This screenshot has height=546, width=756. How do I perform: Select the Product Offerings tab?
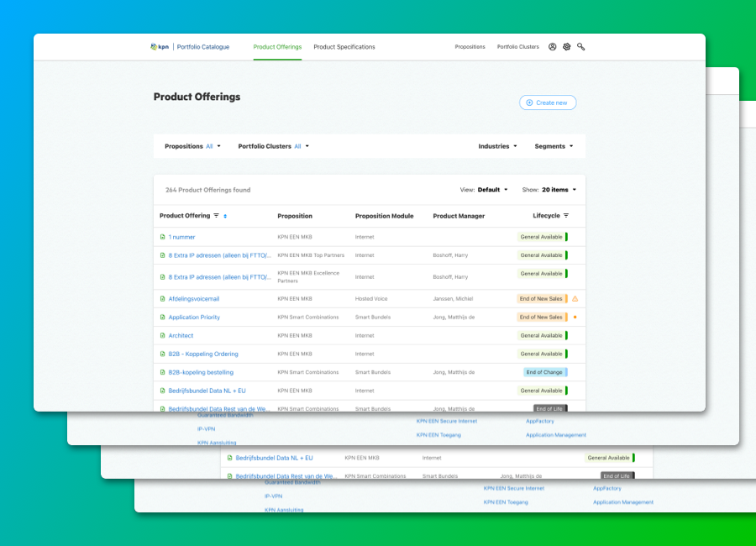click(277, 47)
